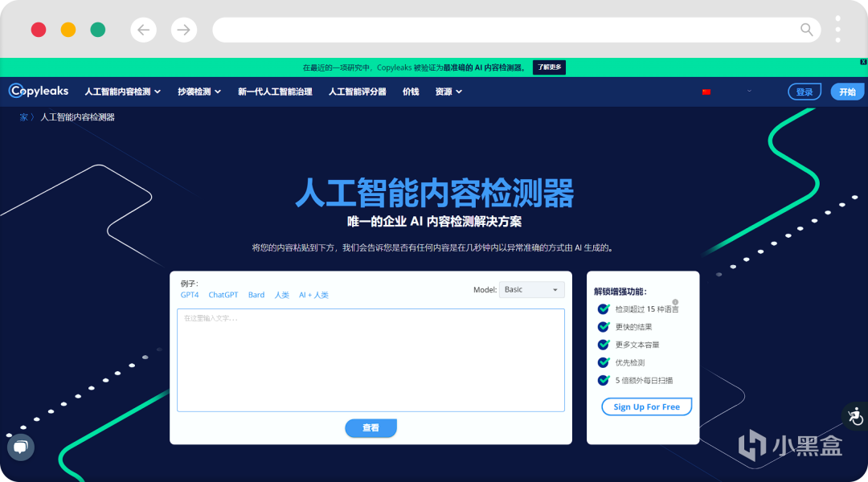
Task: Load the ChatGPT example text
Action: click(x=223, y=295)
